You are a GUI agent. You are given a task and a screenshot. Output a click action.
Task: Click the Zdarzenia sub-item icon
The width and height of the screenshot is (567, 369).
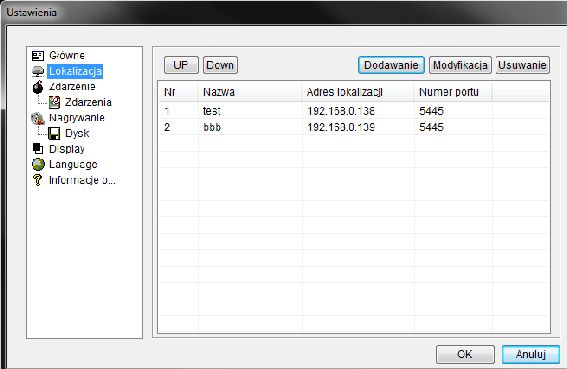pos(54,102)
